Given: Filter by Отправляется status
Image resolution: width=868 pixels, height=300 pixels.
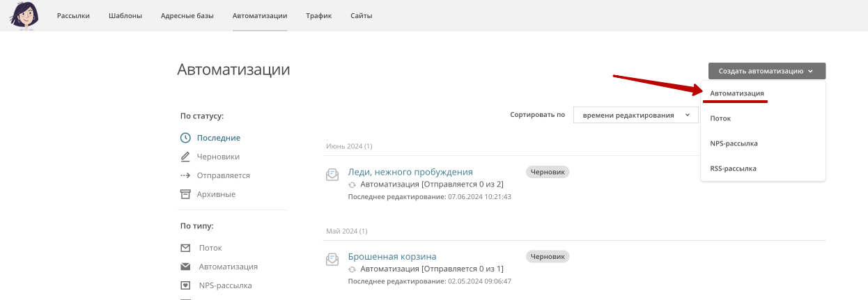Looking at the screenshot, I should click(224, 175).
